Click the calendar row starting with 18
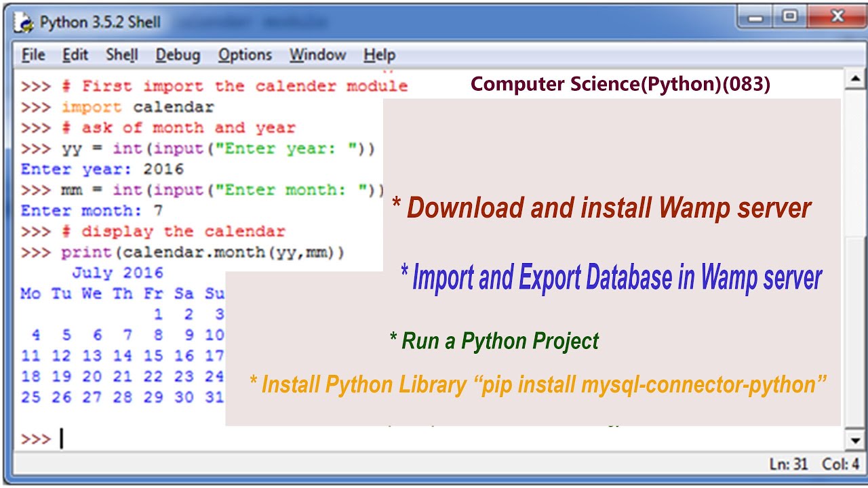868x488 pixels. [x=122, y=376]
